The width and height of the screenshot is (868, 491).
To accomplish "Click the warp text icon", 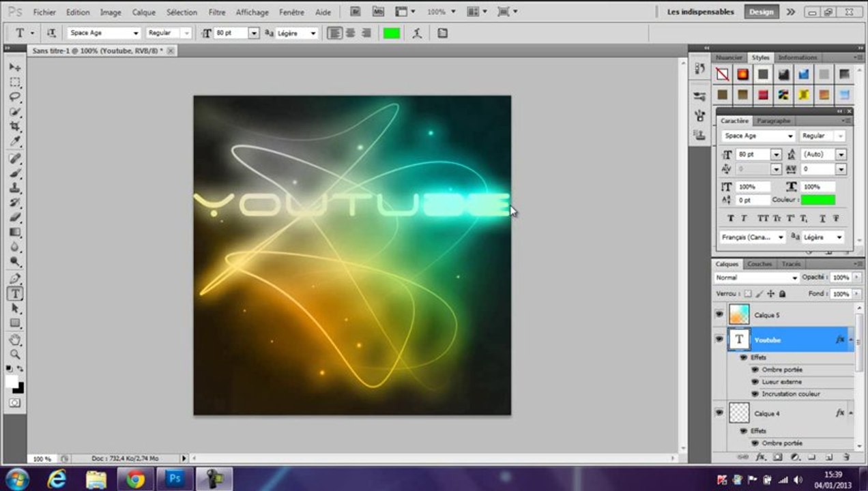I will [417, 33].
